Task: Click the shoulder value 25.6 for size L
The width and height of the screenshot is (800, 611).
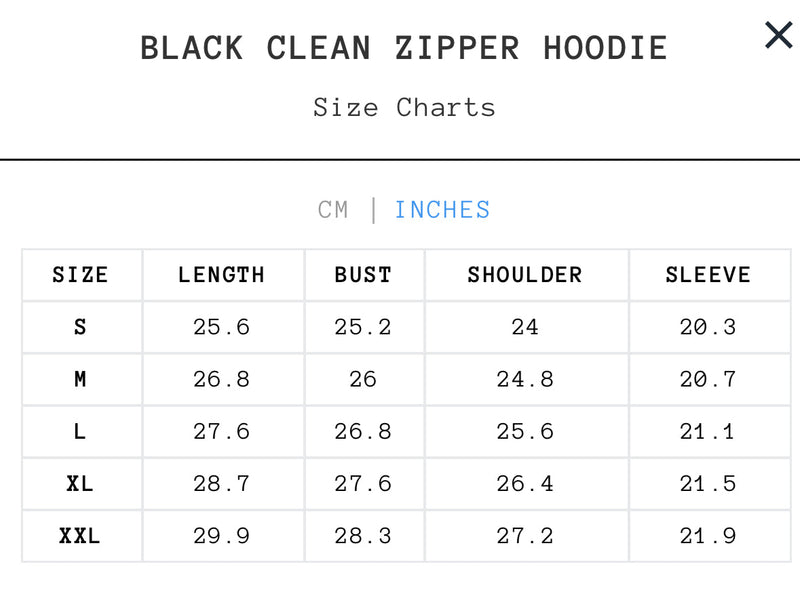Action: [x=525, y=432]
